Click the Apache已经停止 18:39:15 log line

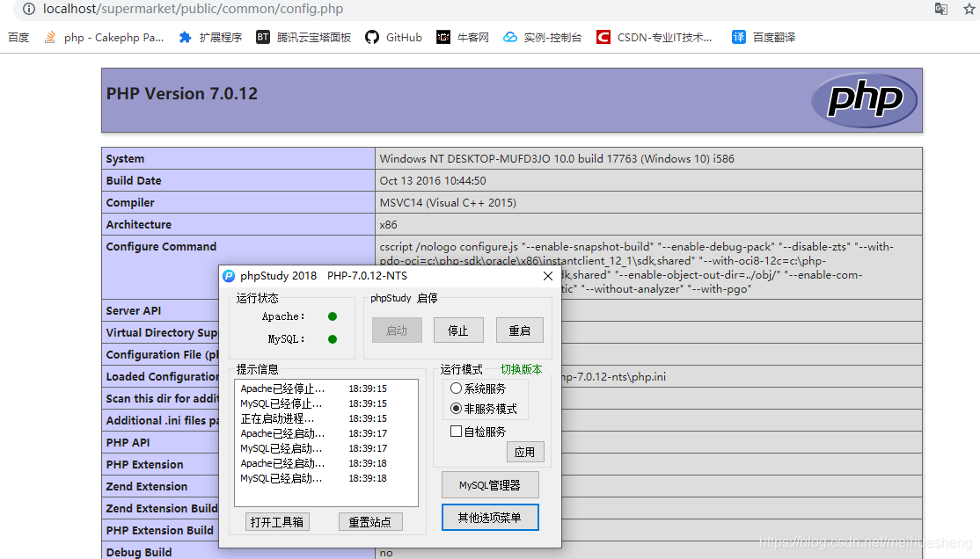(314, 388)
